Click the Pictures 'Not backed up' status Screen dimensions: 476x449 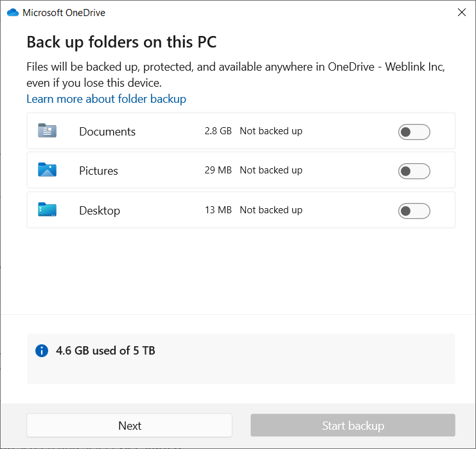[270, 170]
